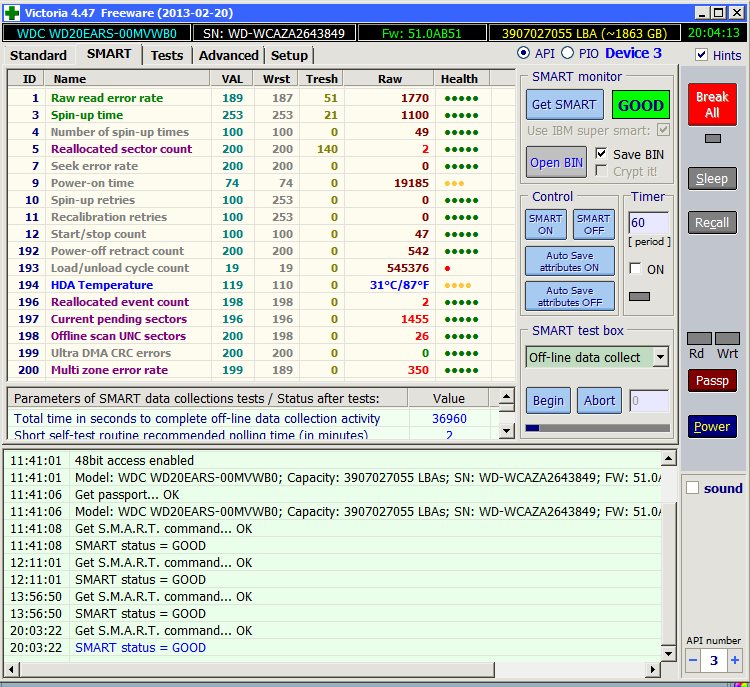This screenshot has width=750, height=687.
Task: Toggle the Hints checkbox
Action: point(701,55)
